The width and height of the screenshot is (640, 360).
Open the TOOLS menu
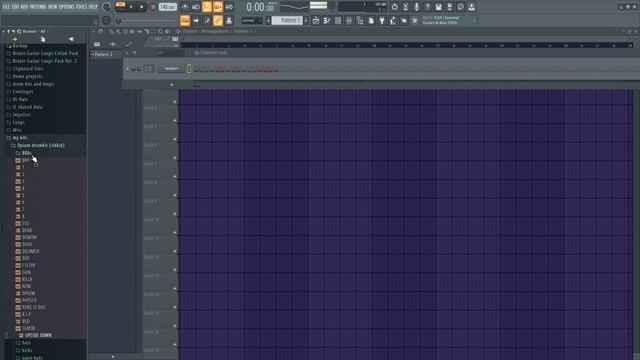coord(81,7)
